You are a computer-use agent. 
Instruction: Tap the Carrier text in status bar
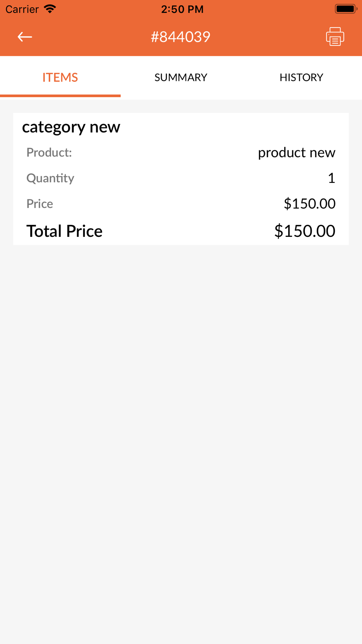point(22,9)
